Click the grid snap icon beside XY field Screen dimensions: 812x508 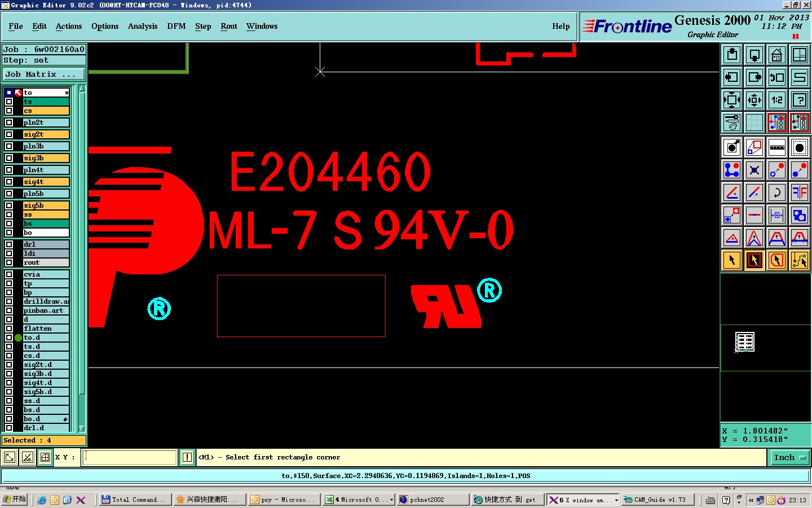pyautogui.click(x=45, y=457)
